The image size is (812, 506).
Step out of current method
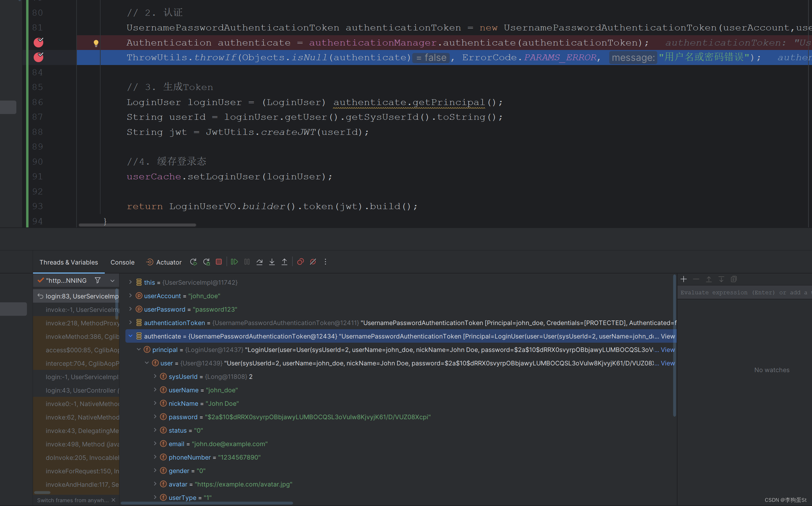coord(284,262)
